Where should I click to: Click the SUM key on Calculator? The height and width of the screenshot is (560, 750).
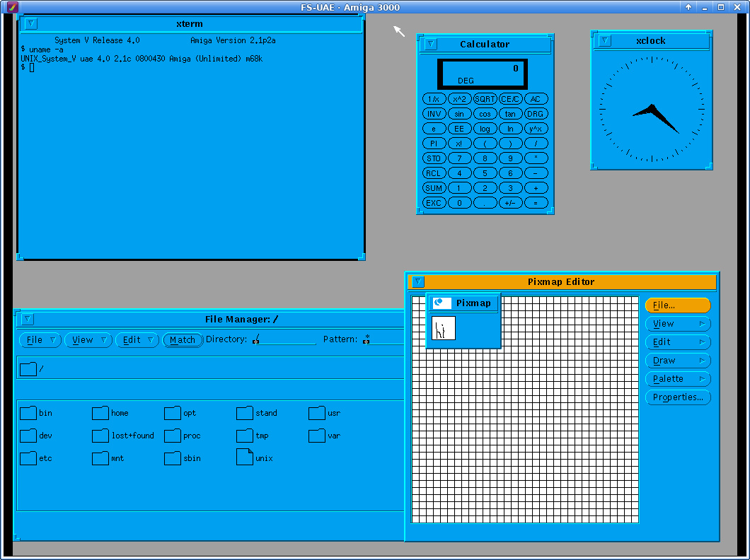tap(434, 188)
